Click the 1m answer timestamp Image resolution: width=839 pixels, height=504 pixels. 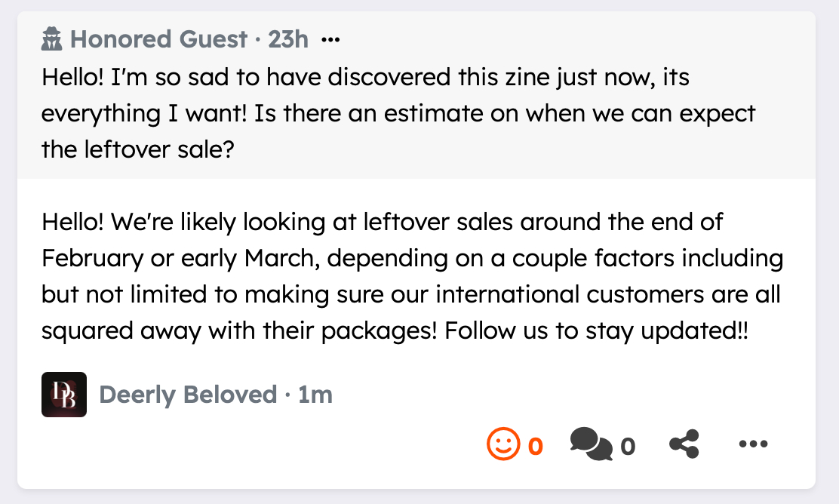[x=315, y=395]
